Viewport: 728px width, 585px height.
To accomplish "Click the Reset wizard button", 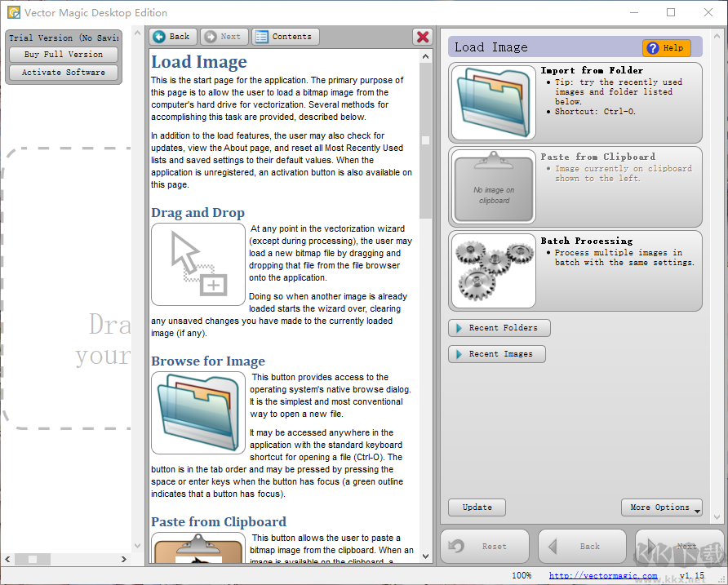I will pyautogui.click(x=485, y=547).
